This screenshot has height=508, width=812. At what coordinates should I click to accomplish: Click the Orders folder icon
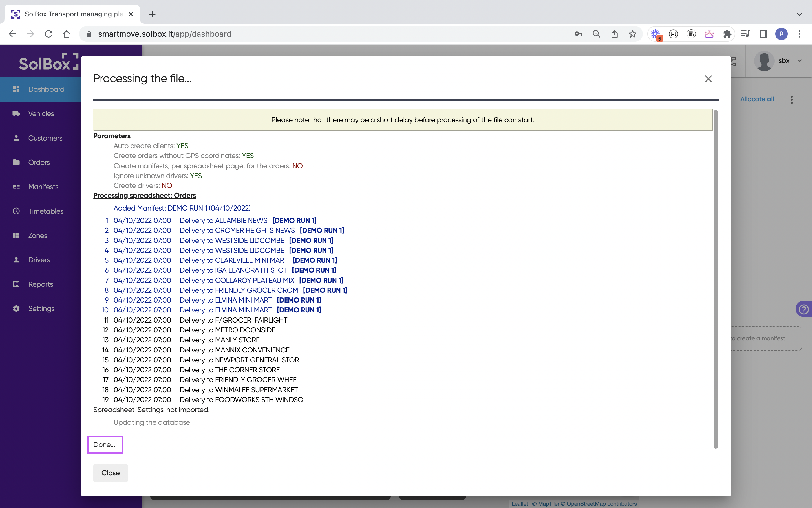tap(16, 162)
